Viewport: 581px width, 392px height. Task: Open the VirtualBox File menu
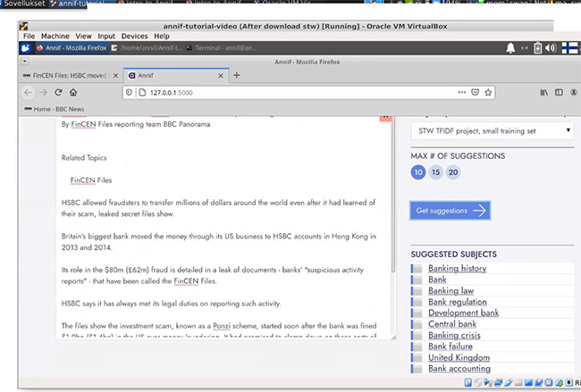29,36
